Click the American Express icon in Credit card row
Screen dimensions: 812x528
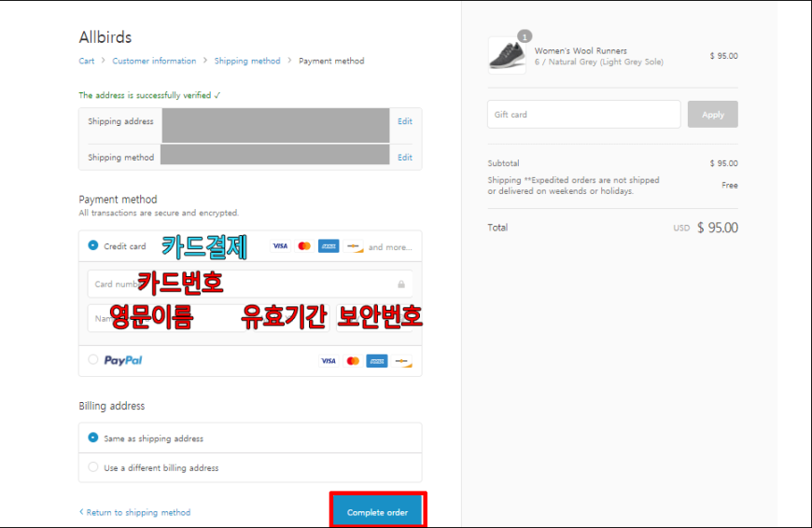[x=329, y=246]
